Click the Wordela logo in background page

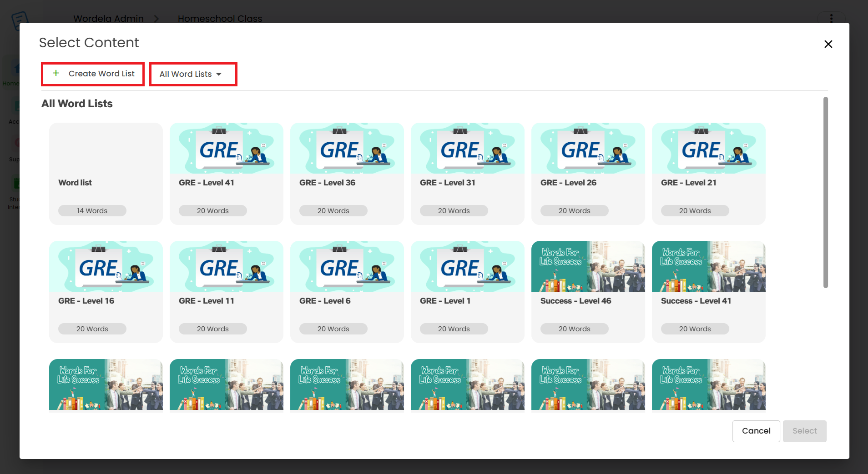[x=20, y=20]
